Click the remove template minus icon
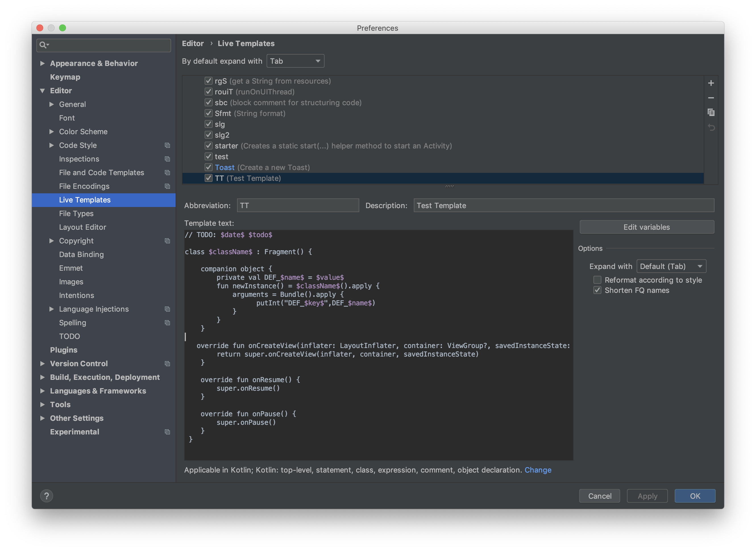This screenshot has height=551, width=756. pos(711,98)
